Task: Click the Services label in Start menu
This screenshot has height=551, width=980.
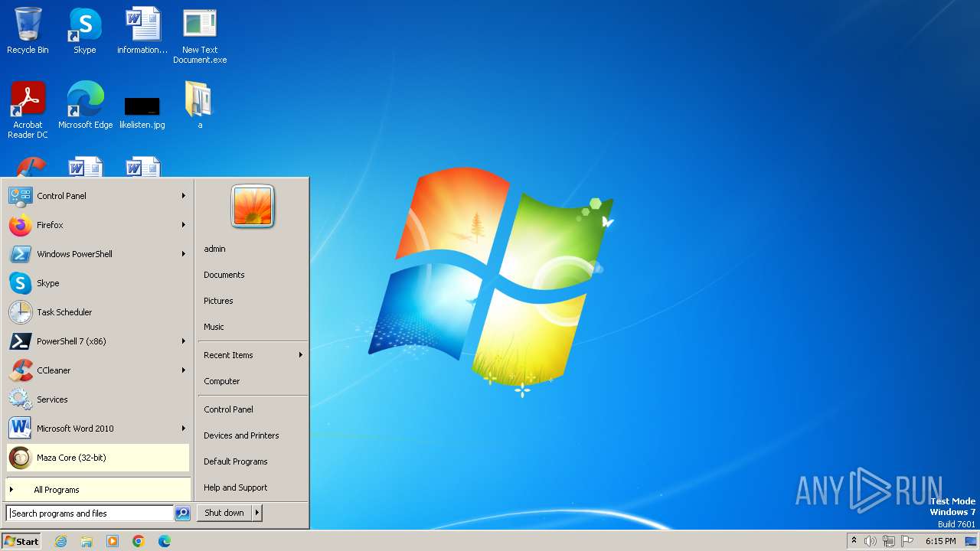Action: pos(52,399)
